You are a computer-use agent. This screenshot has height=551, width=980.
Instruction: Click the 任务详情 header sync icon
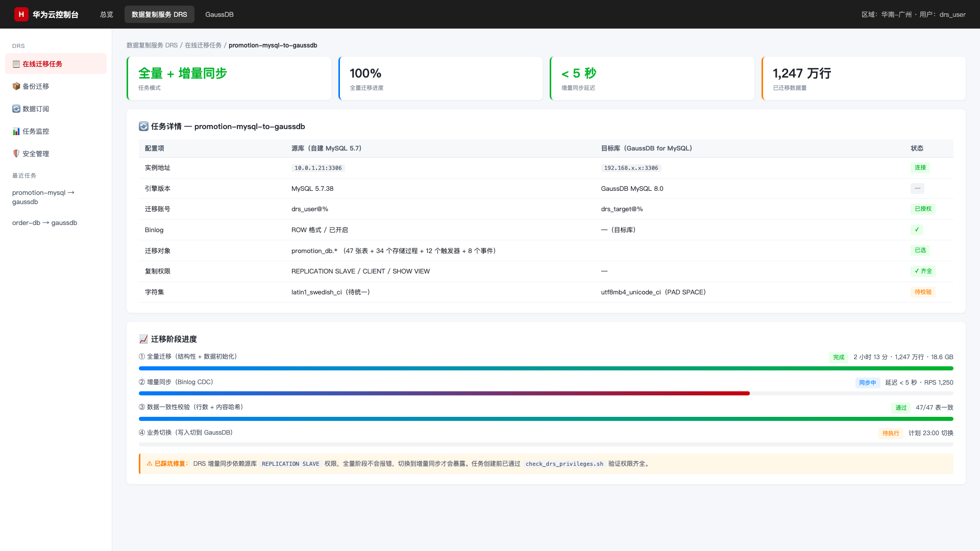(143, 127)
